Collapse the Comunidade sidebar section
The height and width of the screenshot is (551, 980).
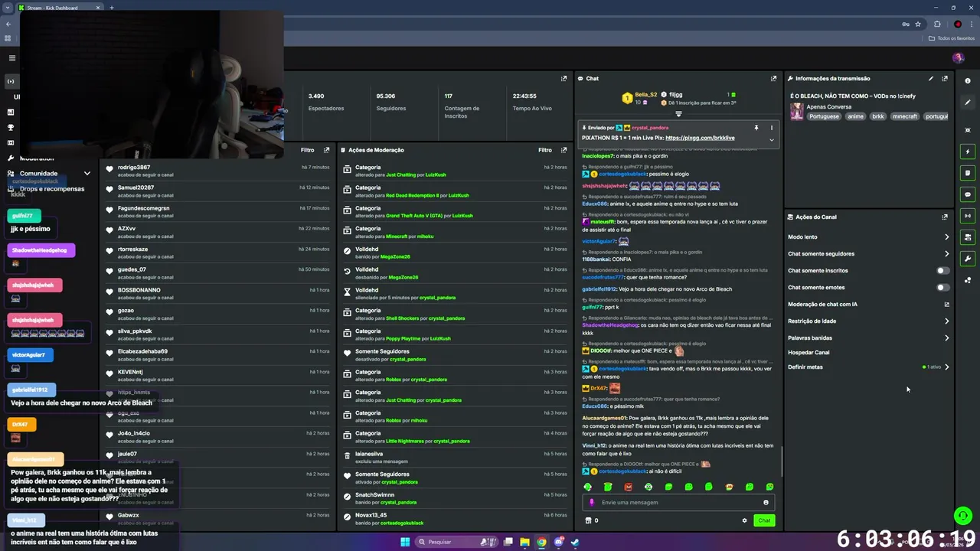(x=87, y=173)
